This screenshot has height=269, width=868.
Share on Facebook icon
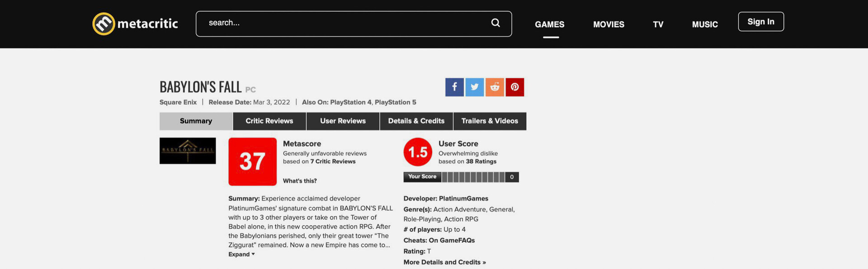pyautogui.click(x=454, y=87)
